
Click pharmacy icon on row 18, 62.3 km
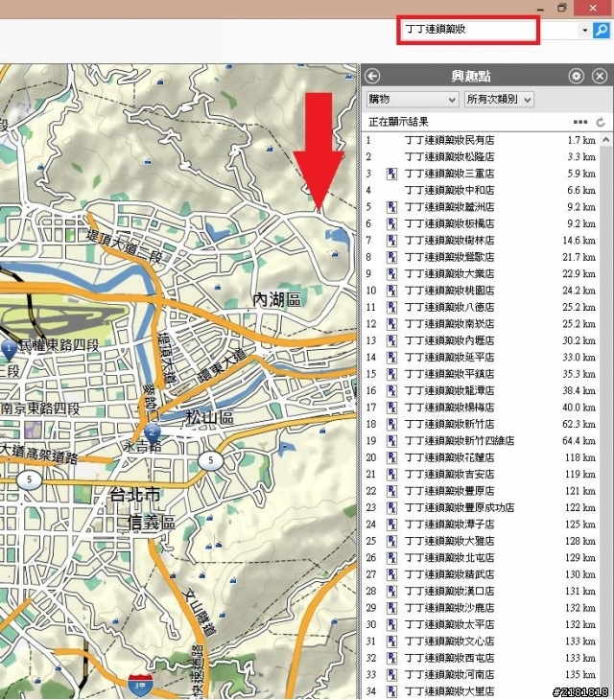(391, 424)
